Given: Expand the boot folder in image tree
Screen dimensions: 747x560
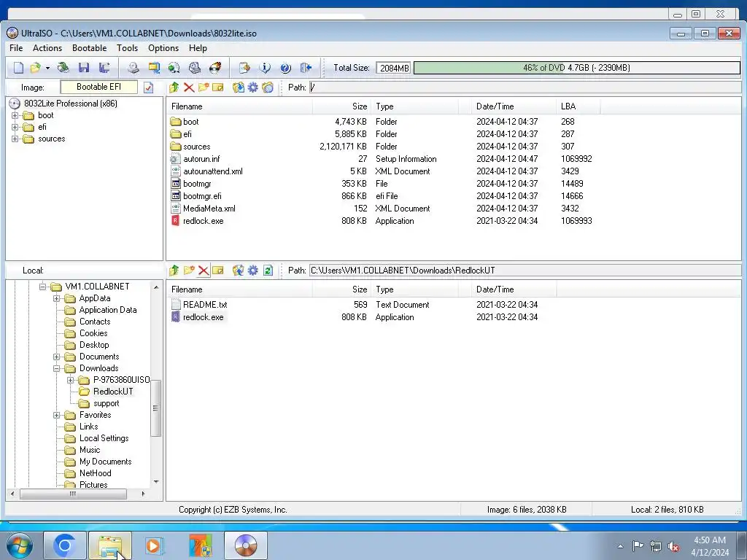Looking at the screenshot, I should [15, 115].
